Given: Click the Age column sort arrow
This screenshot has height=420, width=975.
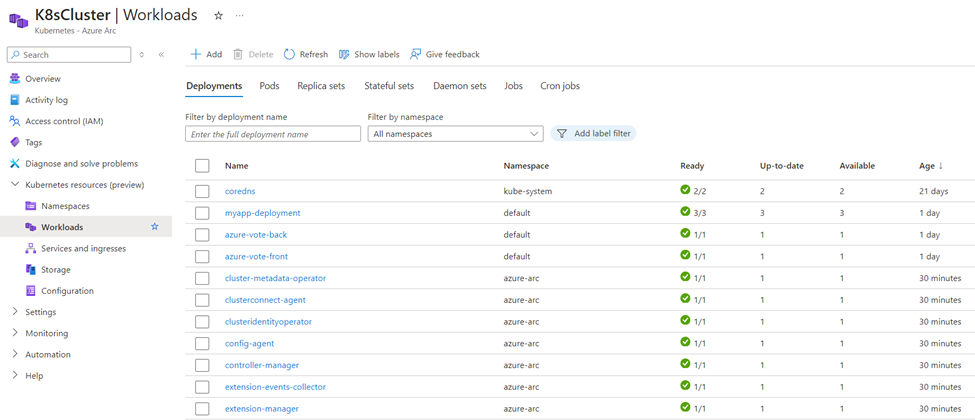Looking at the screenshot, I should [941, 166].
